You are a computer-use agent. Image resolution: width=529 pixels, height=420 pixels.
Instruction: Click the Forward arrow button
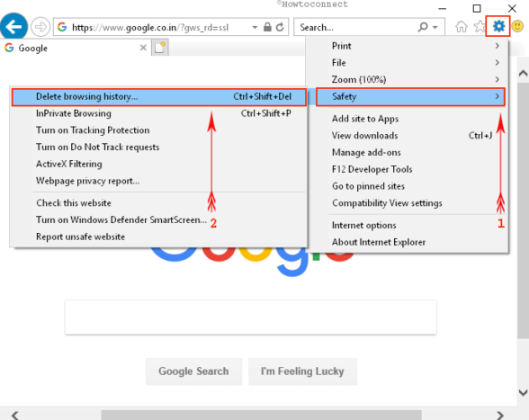tap(40, 27)
